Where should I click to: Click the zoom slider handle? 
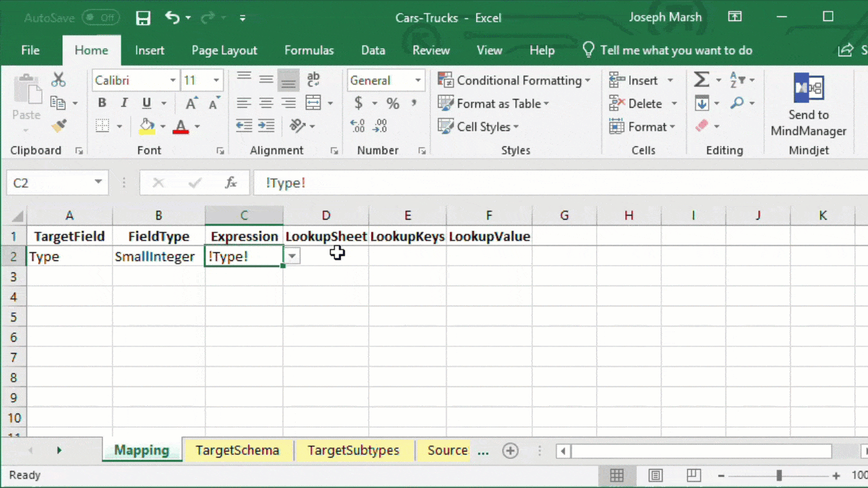point(779,475)
